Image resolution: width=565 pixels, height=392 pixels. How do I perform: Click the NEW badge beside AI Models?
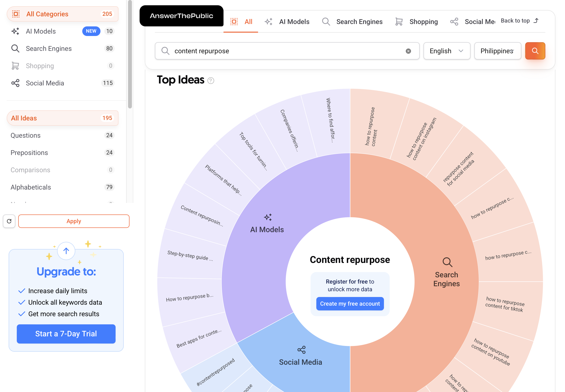click(91, 31)
